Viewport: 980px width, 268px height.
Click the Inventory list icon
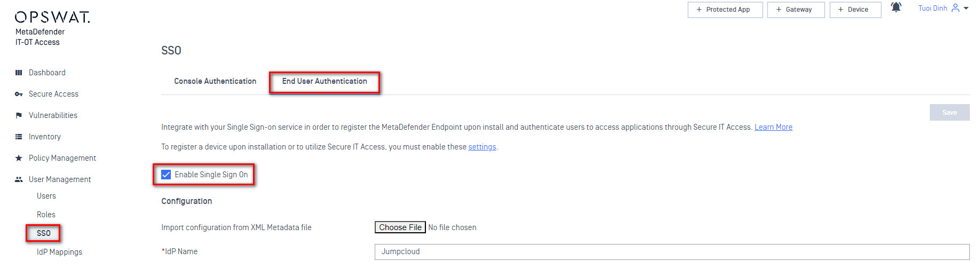pos(19,137)
